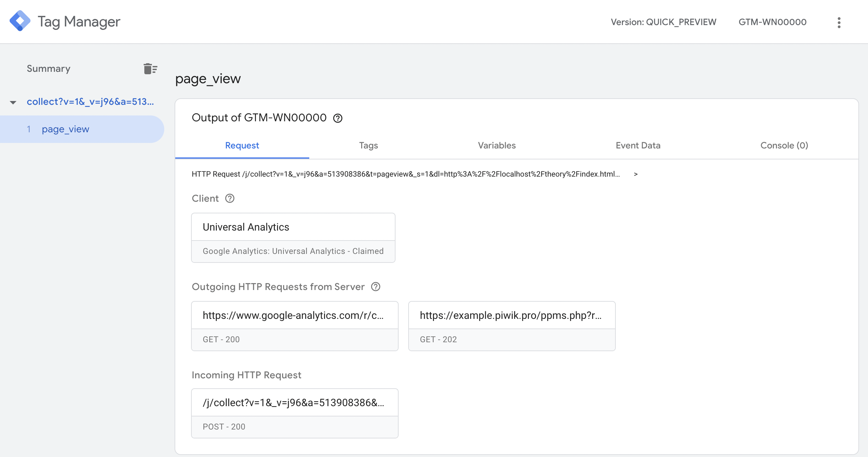
Task: Open the Variables tab
Action: click(x=497, y=145)
